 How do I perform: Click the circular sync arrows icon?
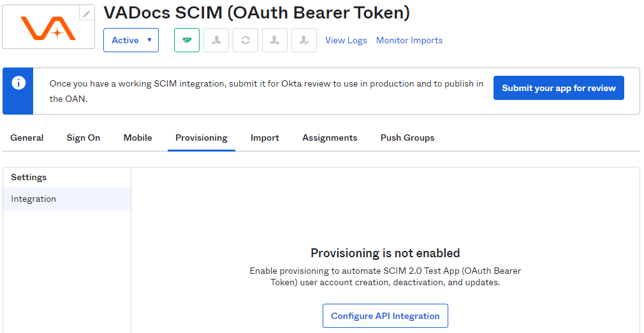tap(245, 40)
